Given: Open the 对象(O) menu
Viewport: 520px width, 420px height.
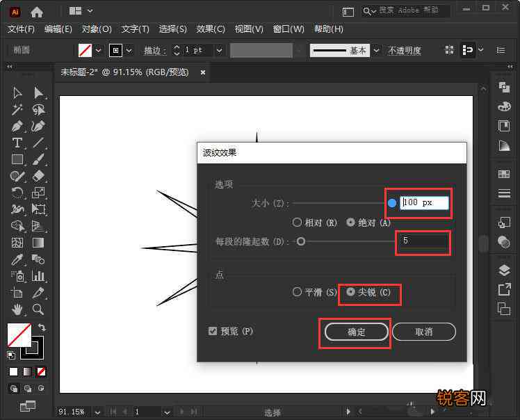Looking at the screenshot, I should click(x=97, y=29).
